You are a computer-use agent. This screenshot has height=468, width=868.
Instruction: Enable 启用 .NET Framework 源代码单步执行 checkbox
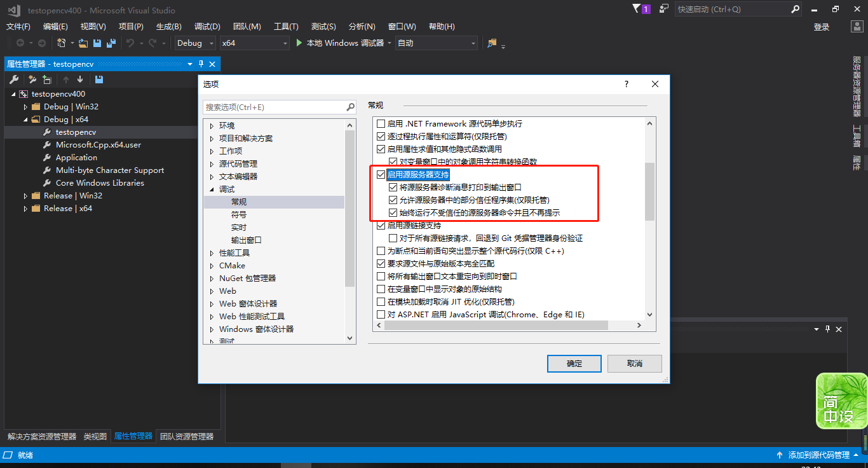(381, 124)
